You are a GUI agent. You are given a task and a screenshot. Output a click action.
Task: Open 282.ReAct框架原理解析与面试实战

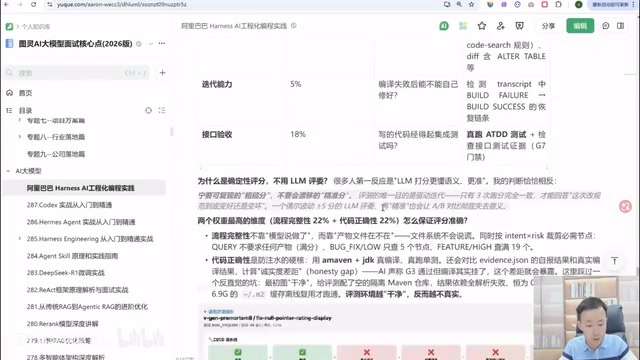tap(78, 290)
